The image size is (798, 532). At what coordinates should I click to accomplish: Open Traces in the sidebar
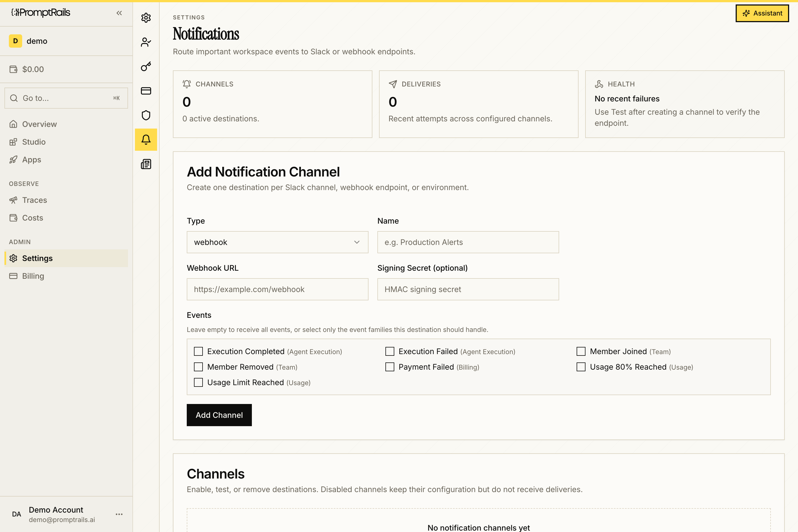click(x=66, y=200)
